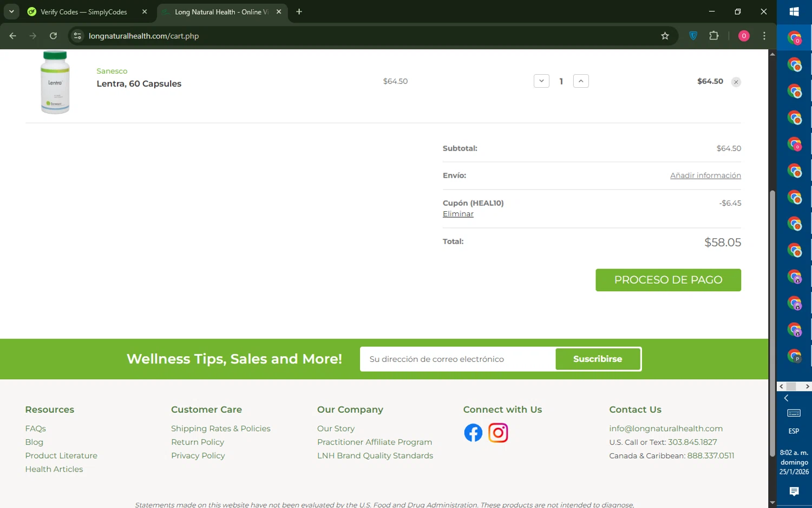Bookmark this page with the star
The width and height of the screenshot is (812, 508).
click(x=665, y=36)
